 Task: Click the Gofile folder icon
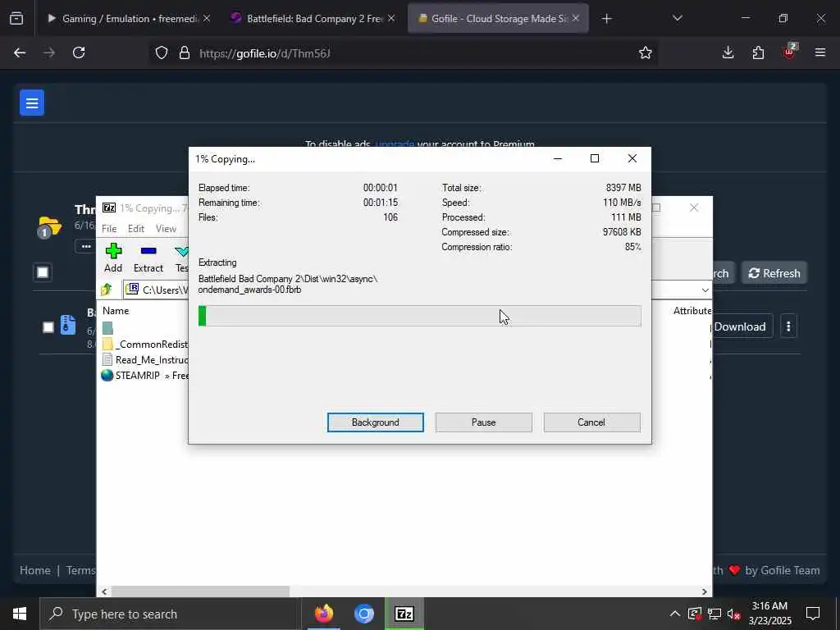click(x=49, y=227)
